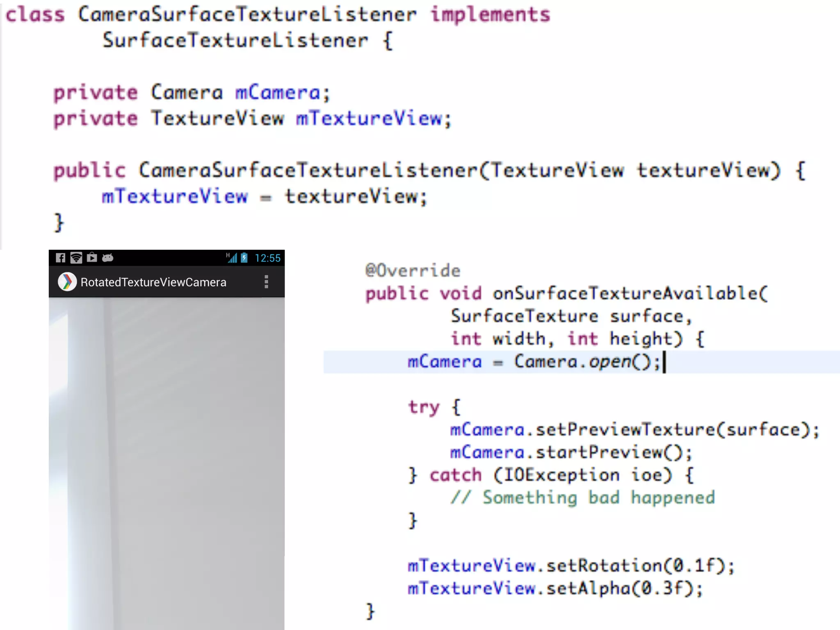Tap the Wi-Fi notification icon

click(76, 258)
